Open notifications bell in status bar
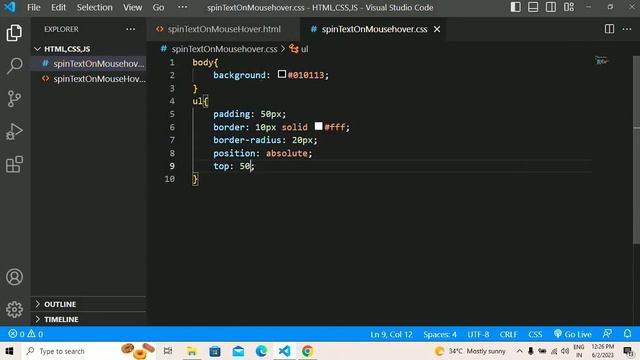This screenshot has width=640, height=360. (x=627, y=334)
